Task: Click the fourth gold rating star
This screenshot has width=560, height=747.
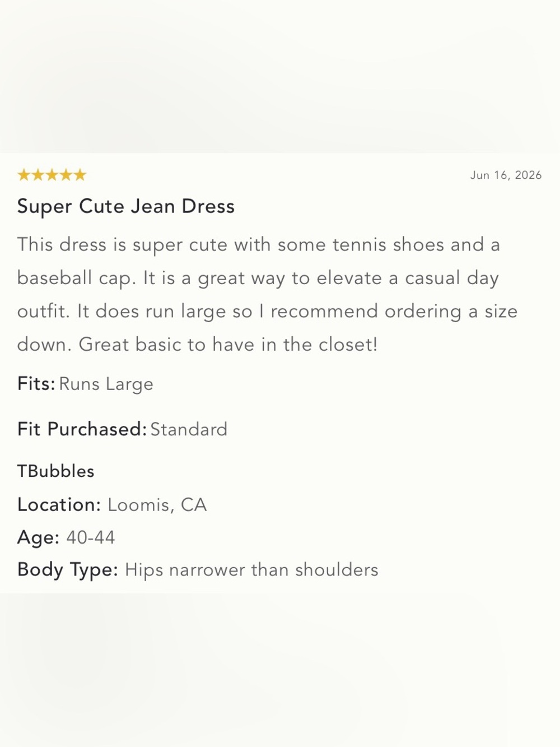Action: pyautogui.click(x=66, y=175)
